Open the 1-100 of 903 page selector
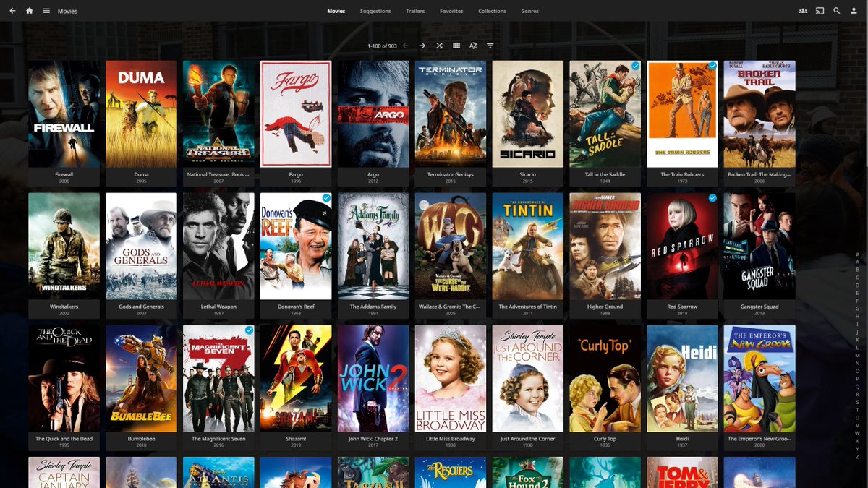 point(383,45)
